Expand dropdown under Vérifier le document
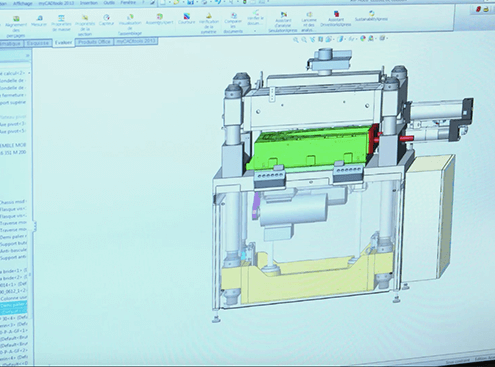495x367 pixels. (255, 31)
